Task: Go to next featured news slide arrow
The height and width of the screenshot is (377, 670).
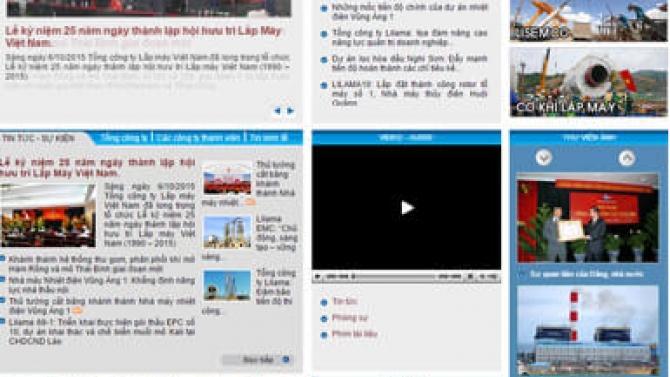Action: click(x=291, y=111)
